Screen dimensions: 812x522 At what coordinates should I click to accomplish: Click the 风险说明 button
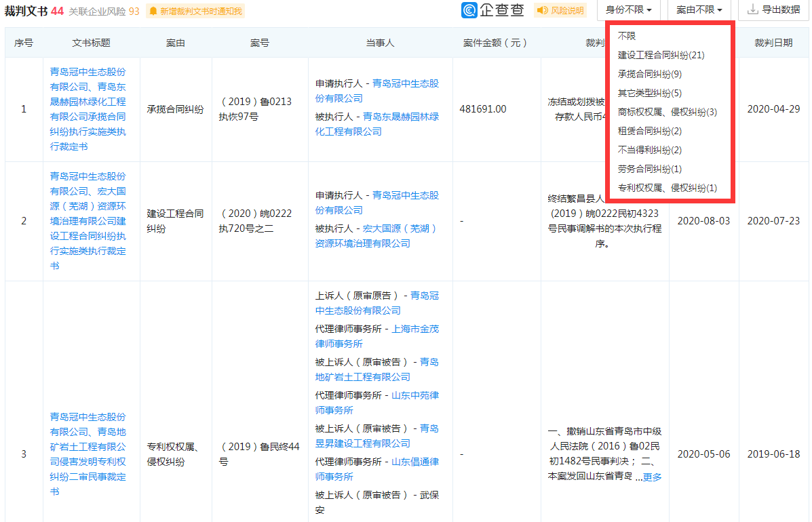click(560, 10)
